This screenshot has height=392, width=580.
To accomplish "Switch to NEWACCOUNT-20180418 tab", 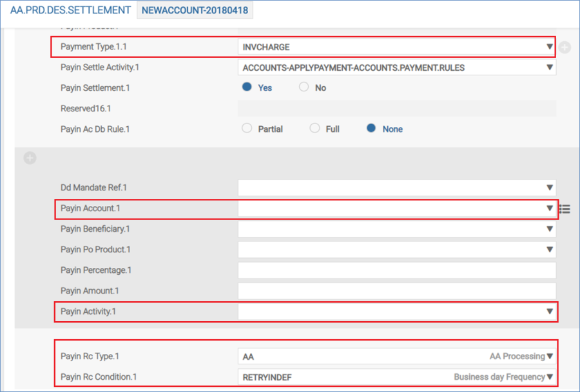I will coord(194,11).
